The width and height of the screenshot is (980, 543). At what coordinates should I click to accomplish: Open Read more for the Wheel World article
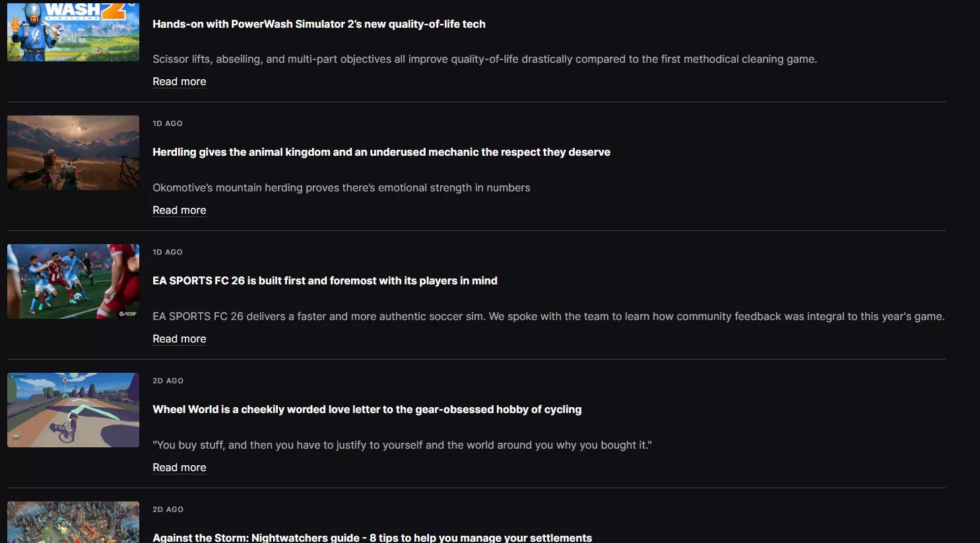180,467
